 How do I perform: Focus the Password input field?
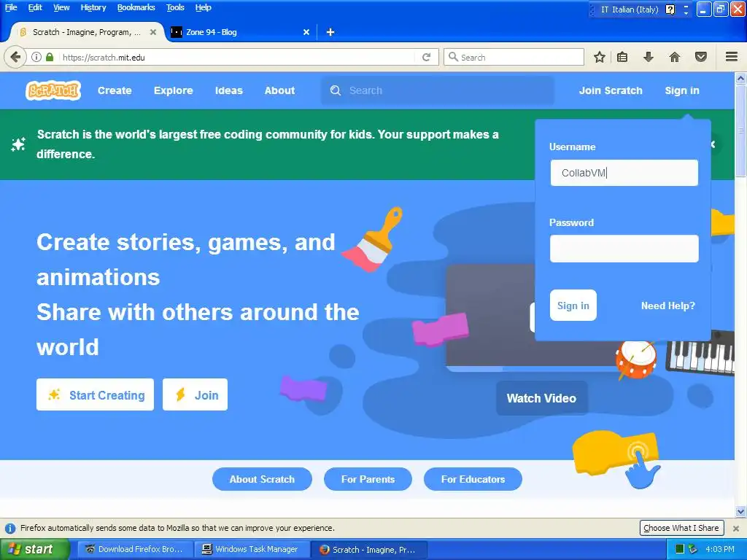tap(624, 248)
